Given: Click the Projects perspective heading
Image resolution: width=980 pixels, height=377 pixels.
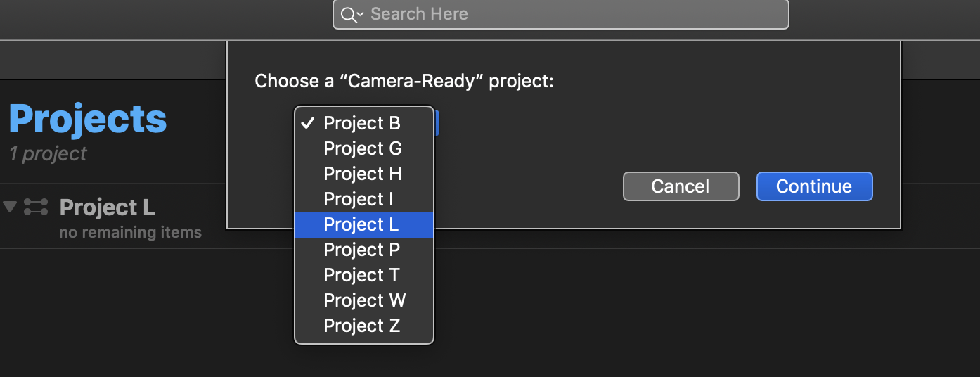Looking at the screenshot, I should tap(88, 119).
